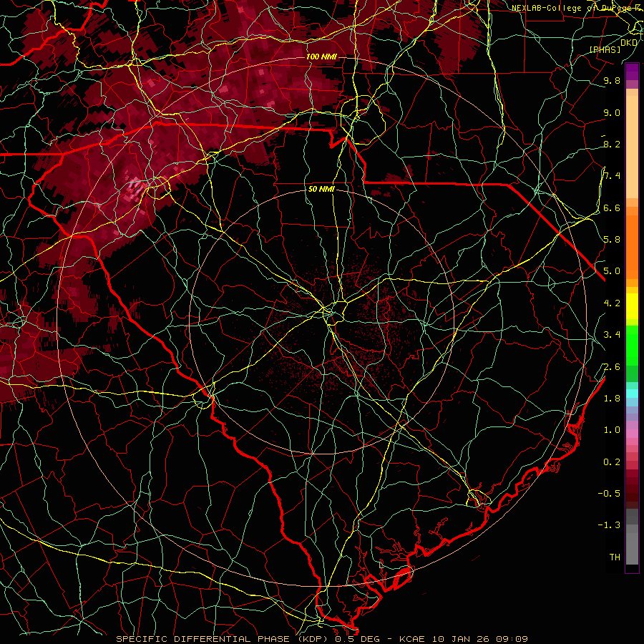644x644 pixels.
Task: Click the TH label on the color scale
Action: (615, 557)
